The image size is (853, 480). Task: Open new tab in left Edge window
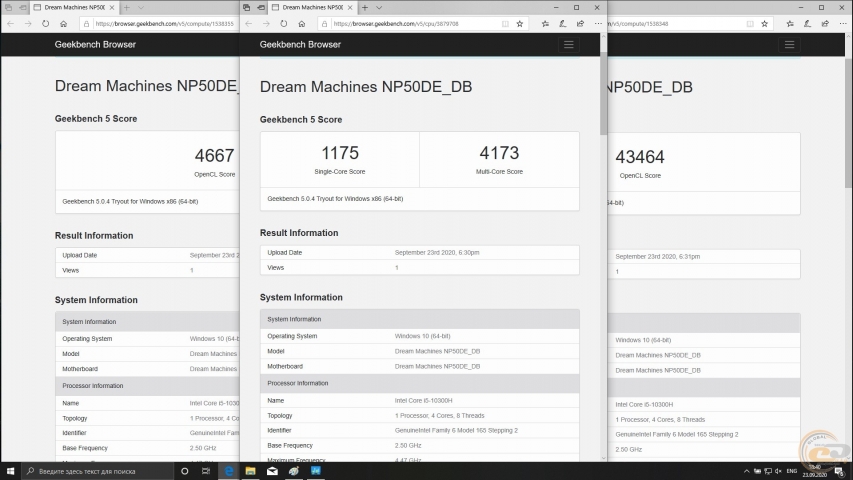pos(127,8)
